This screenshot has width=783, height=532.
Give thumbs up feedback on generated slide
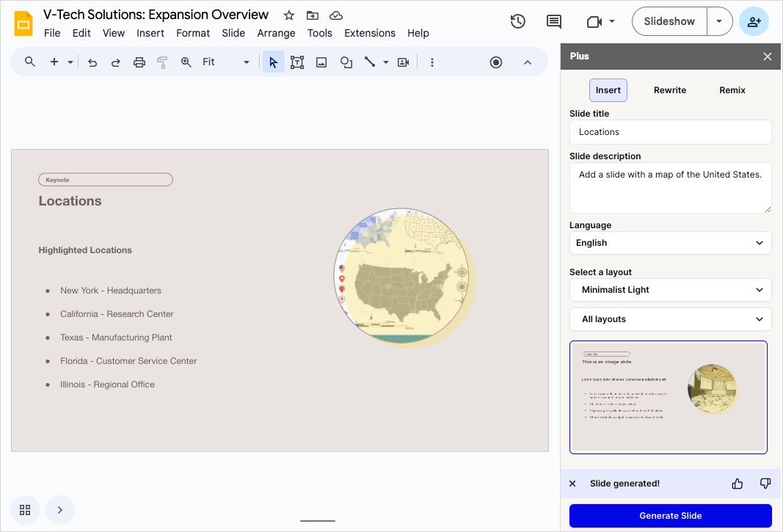click(738, 484)
